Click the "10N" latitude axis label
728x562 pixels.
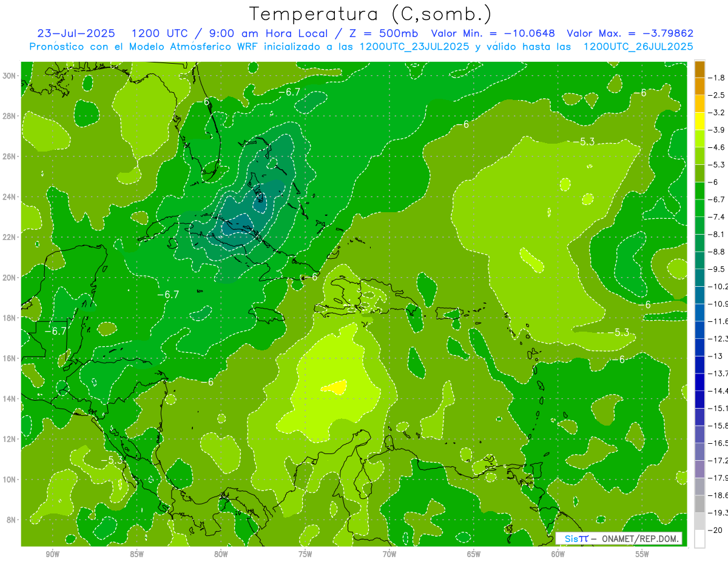click(x=9, y=479)
